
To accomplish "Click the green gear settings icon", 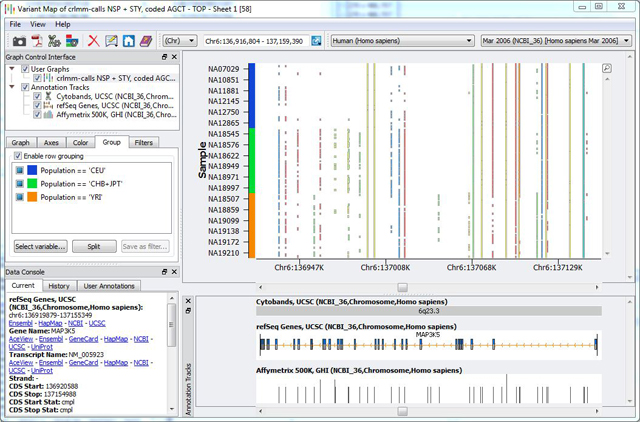I will click(54, 41).
